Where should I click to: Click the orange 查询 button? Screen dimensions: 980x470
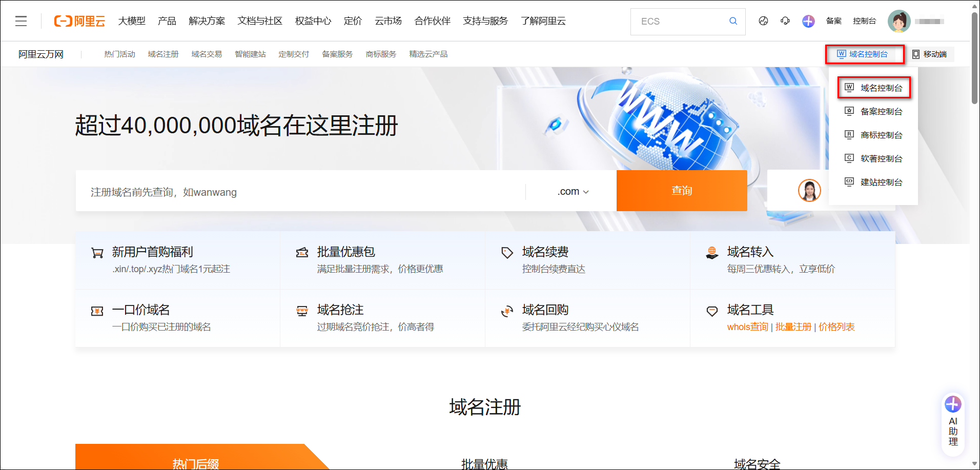coord(681,191)
